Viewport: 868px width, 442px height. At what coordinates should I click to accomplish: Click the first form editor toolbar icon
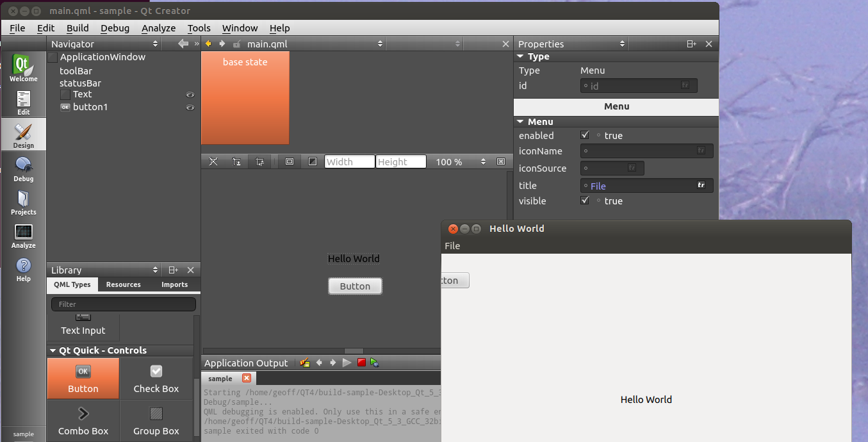coord(214,161)
